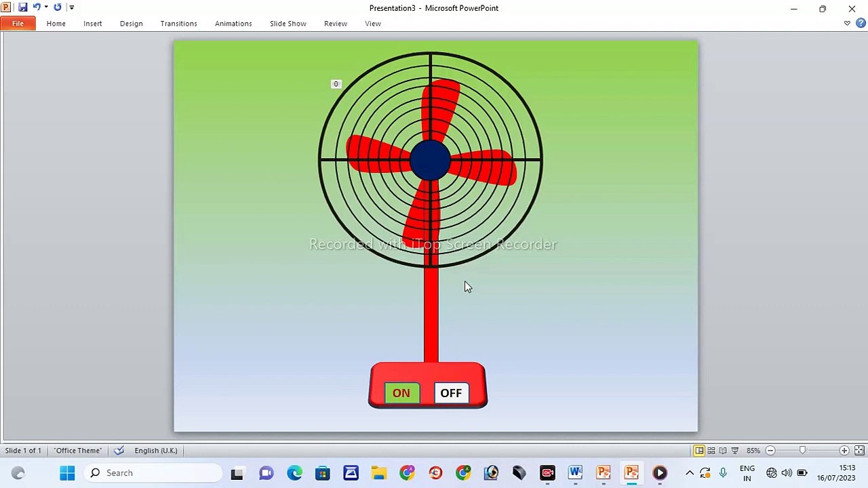868x488 pixels.
Task: Open the Slide Show ribbon tab
Action: [288, 24]
